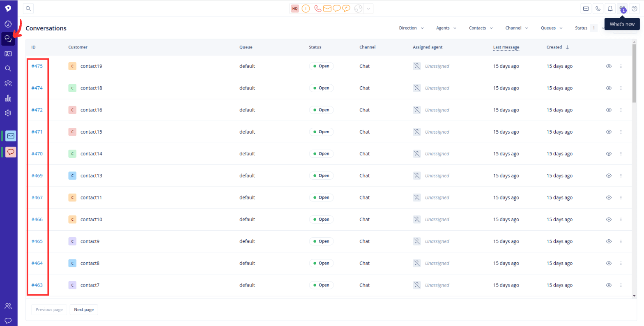The image size is (644, 326).
Task: Open conversation link #475
Action: 37,66
